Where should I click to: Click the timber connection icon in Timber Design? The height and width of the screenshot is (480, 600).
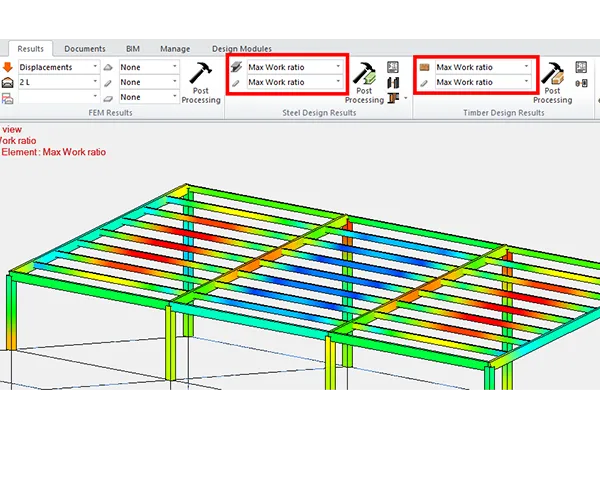(581, 83)
